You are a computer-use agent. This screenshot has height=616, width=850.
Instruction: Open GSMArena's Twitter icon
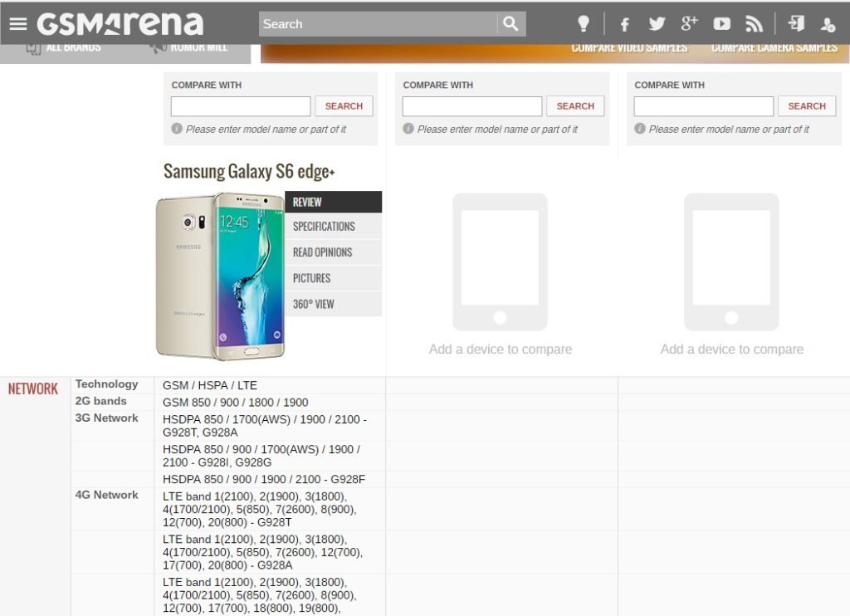(x=657, y=24)
